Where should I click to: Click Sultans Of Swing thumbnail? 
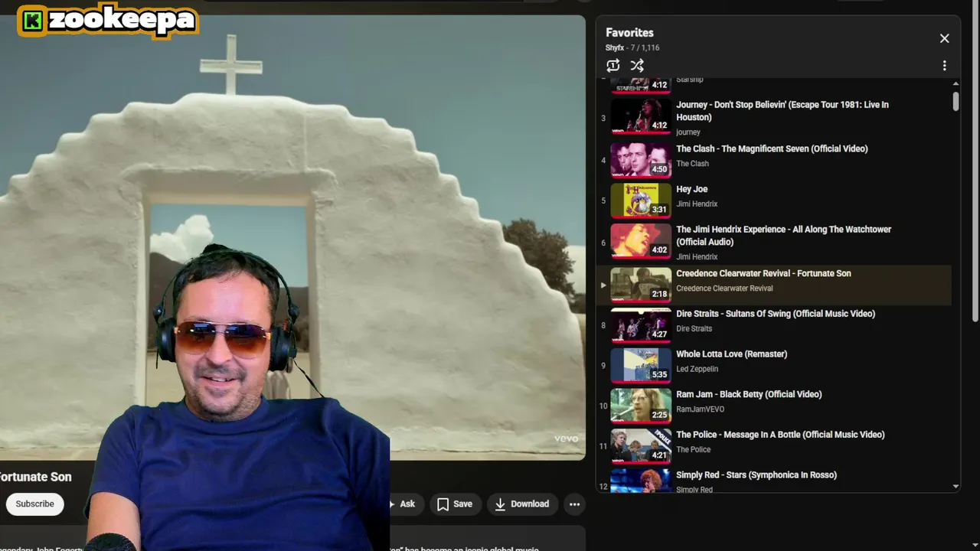[641, 324]
